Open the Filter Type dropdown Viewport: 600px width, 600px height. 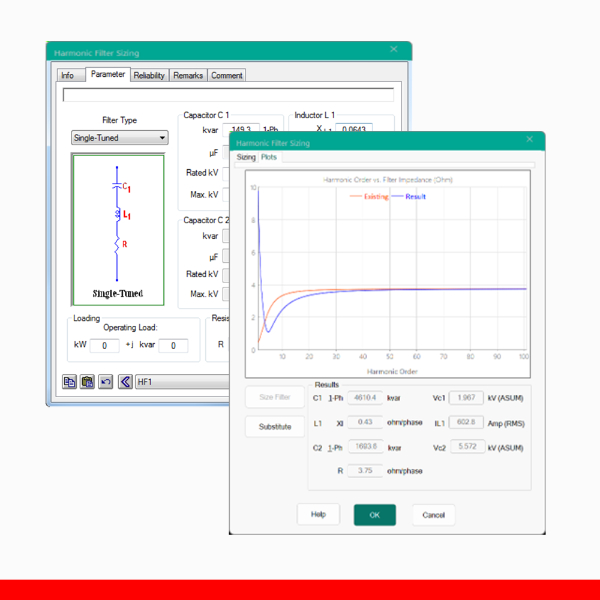119,138
